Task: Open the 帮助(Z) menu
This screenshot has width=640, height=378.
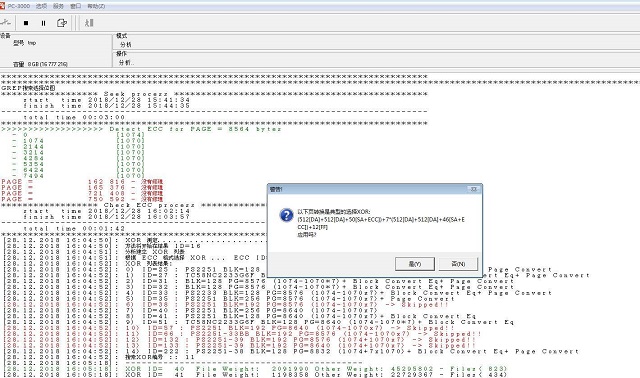Action: pyautogui.click(x=96, y=6)
